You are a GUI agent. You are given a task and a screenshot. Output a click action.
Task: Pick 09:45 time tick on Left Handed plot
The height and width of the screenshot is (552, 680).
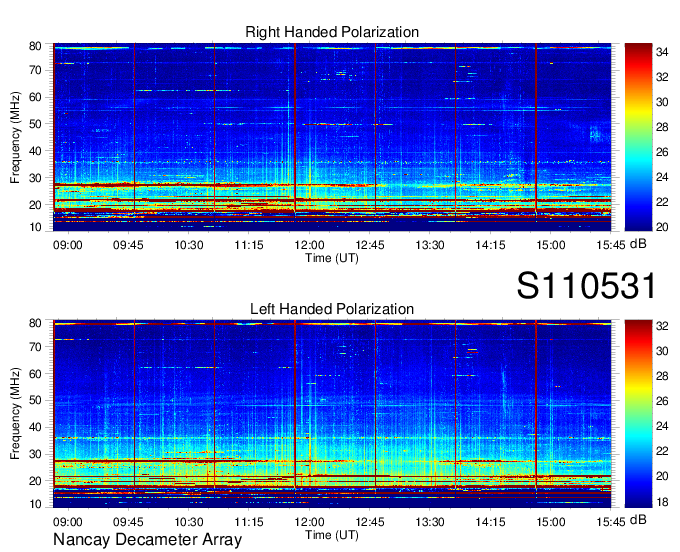click(128, 522)
